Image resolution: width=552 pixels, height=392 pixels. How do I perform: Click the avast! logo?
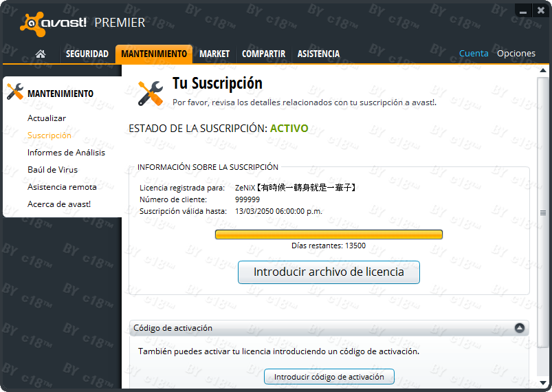click(54, 24)
